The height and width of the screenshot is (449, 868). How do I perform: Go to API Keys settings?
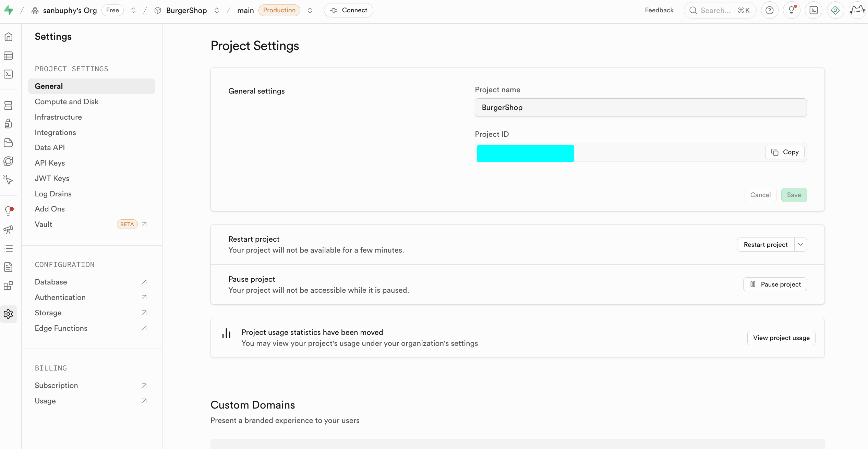click(50, 163)
